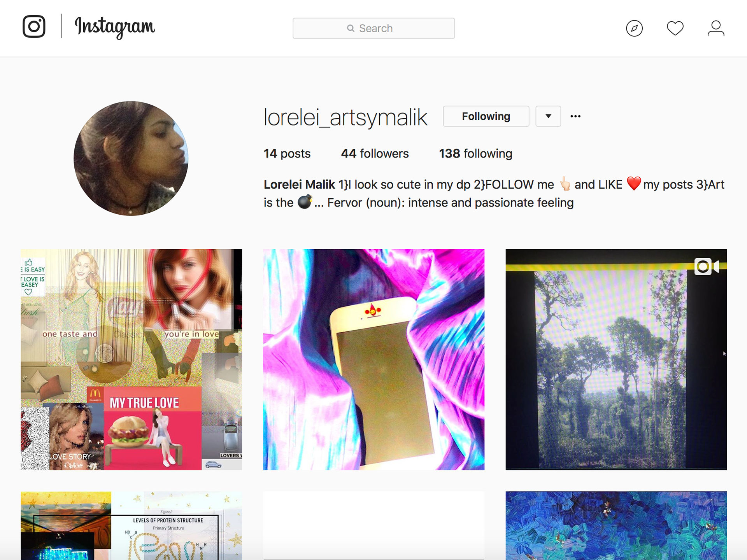Open the pink fabric phone post
Image resolution: width=747 pixels, height=560 pixels.
pyautogui.click(x=374, y=360)
